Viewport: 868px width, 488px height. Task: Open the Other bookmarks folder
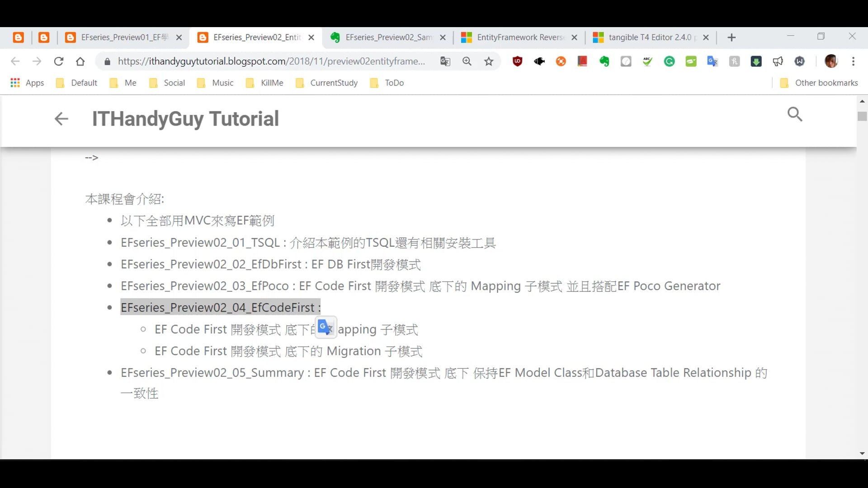[819, 83]
